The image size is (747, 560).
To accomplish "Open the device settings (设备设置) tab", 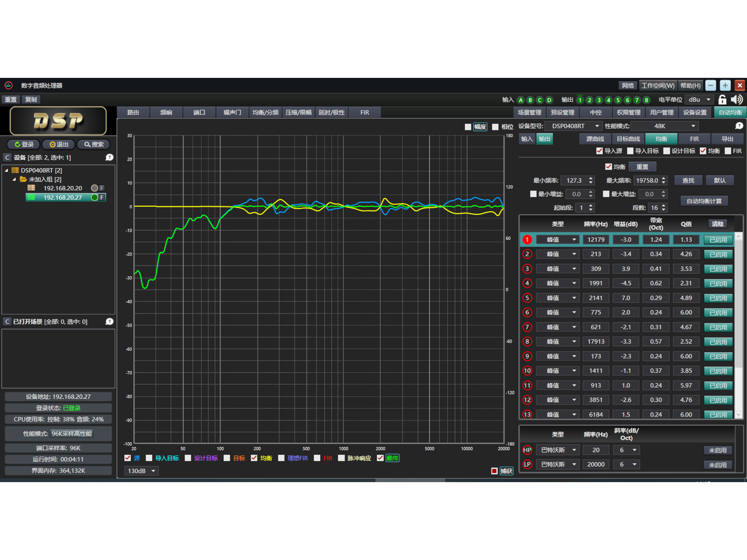I will point(695,112).
